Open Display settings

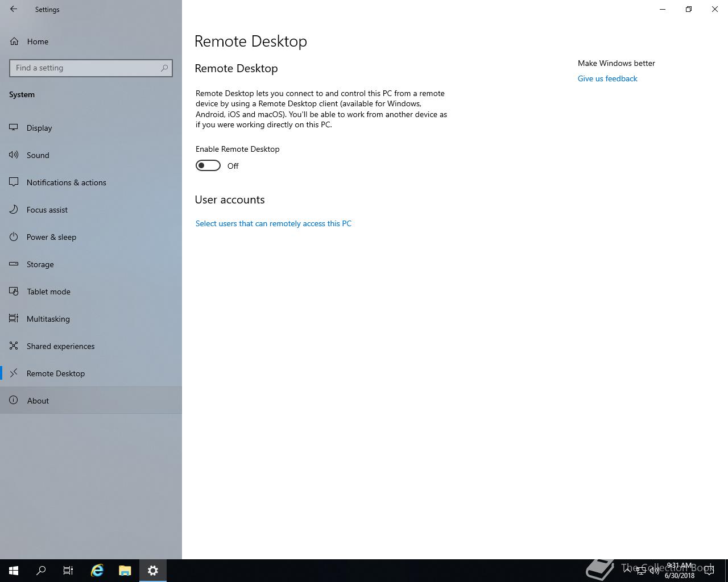[x=91, y=128]
